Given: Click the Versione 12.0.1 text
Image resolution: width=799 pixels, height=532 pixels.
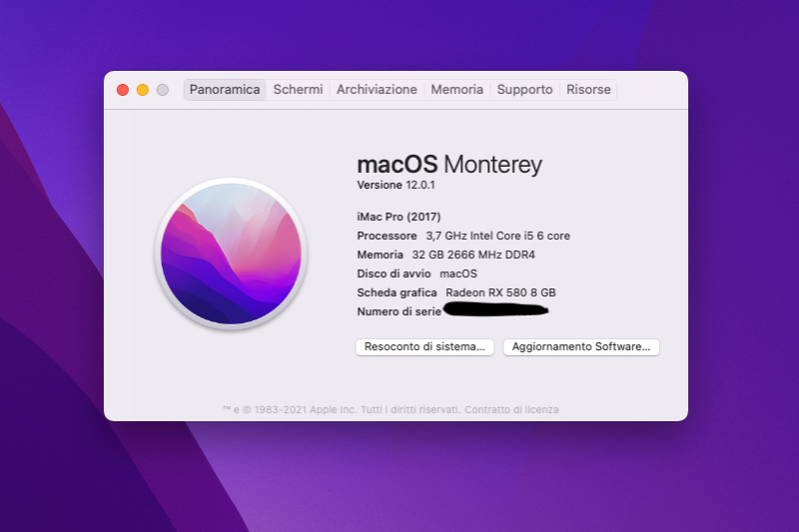Looking at the screenshot, I should pyautogui.click(x=396, y=185).
